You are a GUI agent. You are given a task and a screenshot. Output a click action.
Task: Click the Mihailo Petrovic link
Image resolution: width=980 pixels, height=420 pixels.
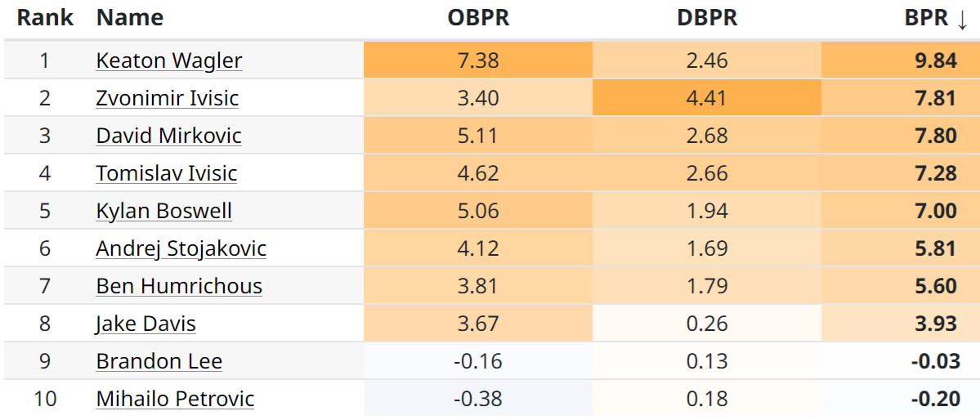175,399
